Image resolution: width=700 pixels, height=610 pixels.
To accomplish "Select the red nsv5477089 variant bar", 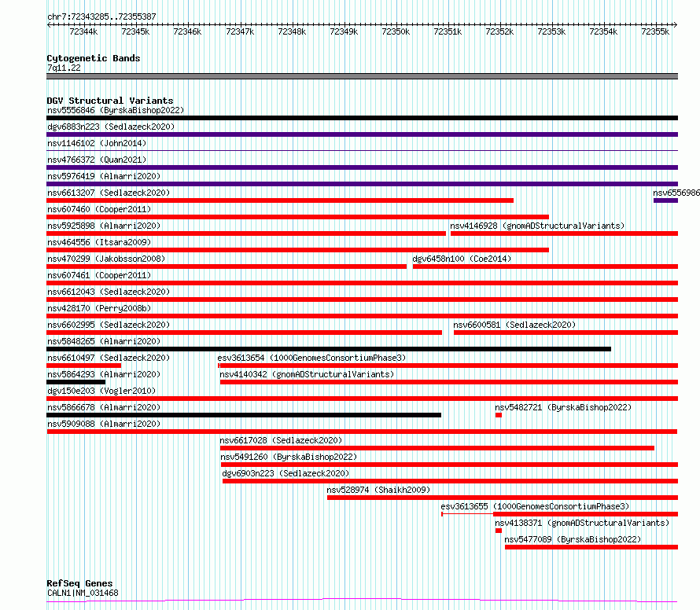I will click(x=591, y=548).
